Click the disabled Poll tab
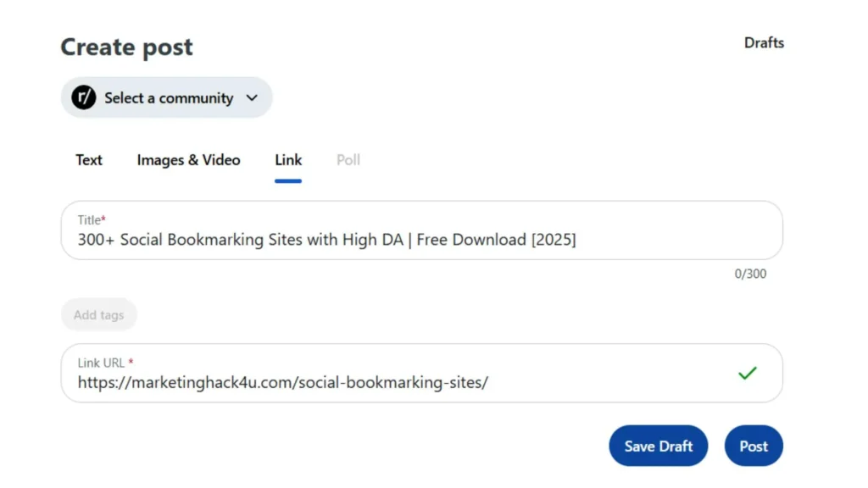 pyautogui.click(x=348, y=160)
